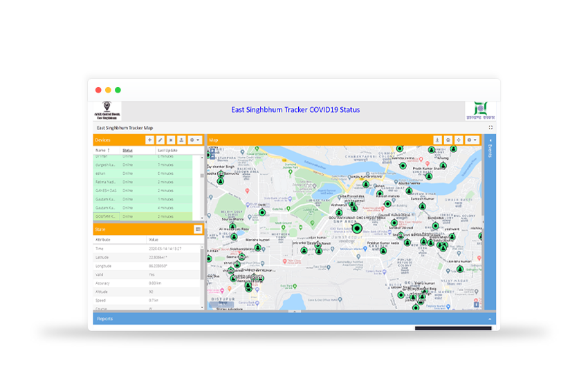
Task: Click Sanskar Jaiswal marker on the map
Action: pyautogui.click(x=401, y=235)
